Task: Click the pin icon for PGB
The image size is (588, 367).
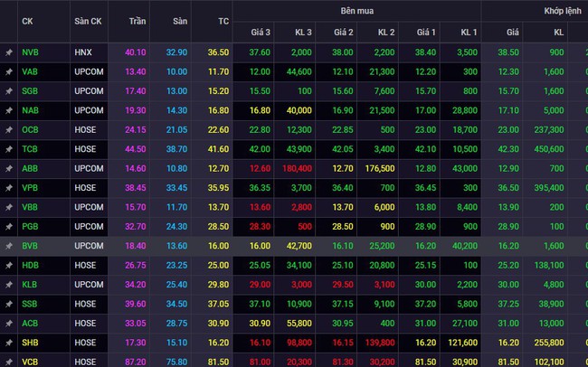Action: click(x=9, y=227)
